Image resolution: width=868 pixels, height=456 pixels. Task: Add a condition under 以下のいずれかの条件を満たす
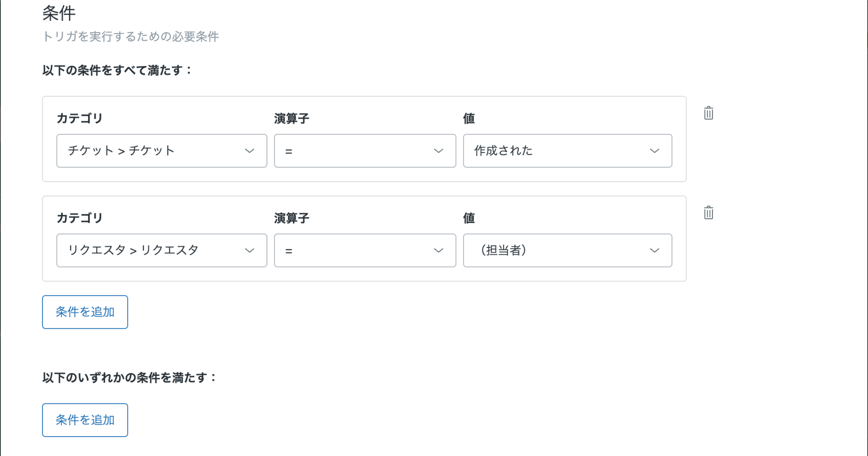click(x=85, y=420)
